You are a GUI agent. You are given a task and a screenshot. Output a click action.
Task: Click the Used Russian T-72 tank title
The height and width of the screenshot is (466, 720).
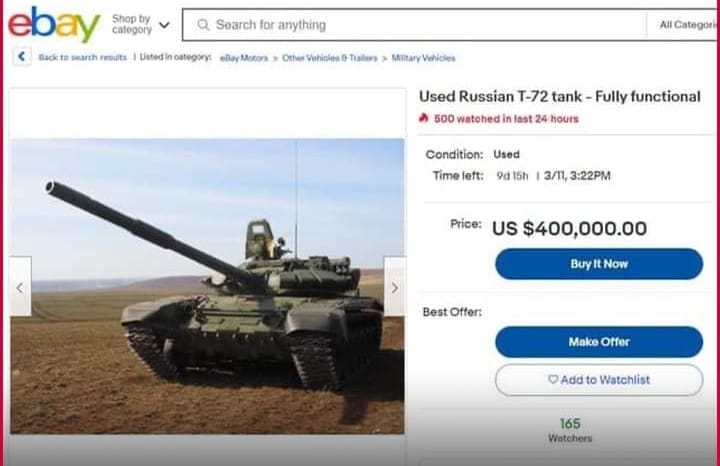[x=559, y=97]
